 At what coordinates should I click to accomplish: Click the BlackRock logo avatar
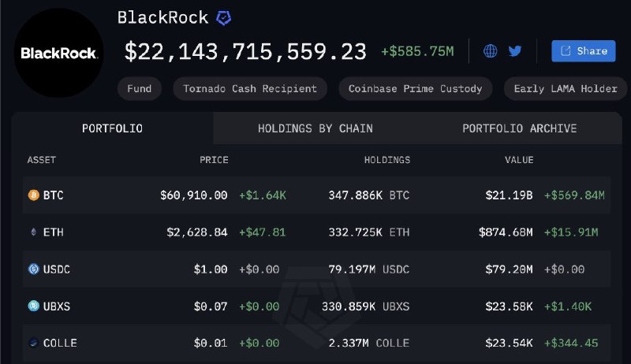[x=59, y=53]
